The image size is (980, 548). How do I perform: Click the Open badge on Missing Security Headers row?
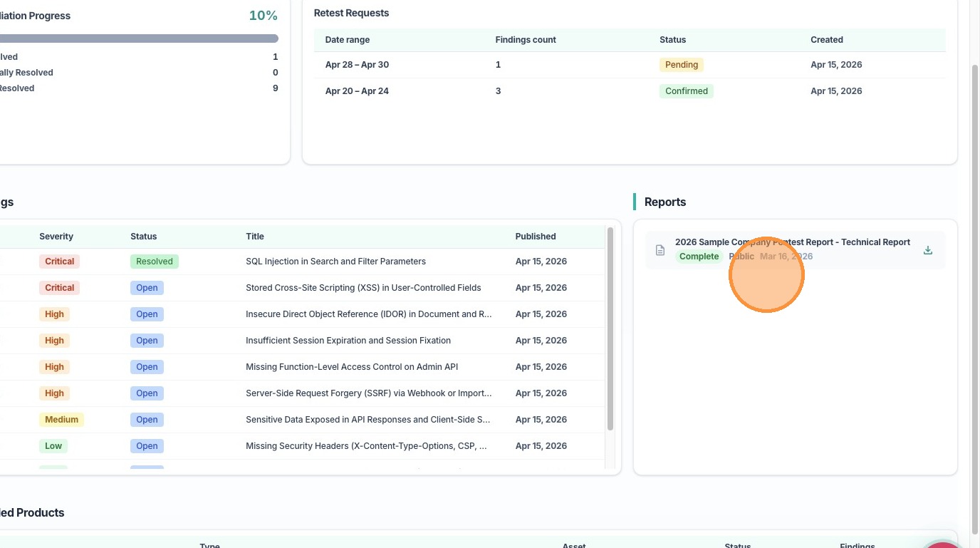click(x=147, y=446)
